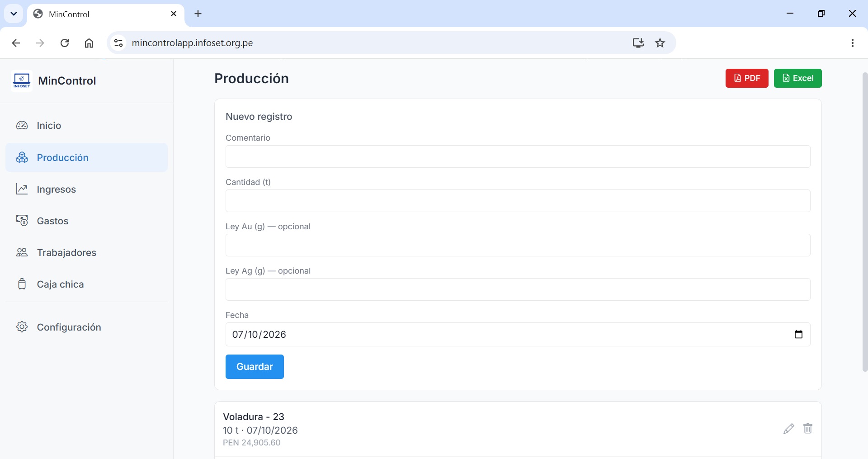Click the Ley Au (g) field
This screenshot has height=459, width=868.
[518, 245]
